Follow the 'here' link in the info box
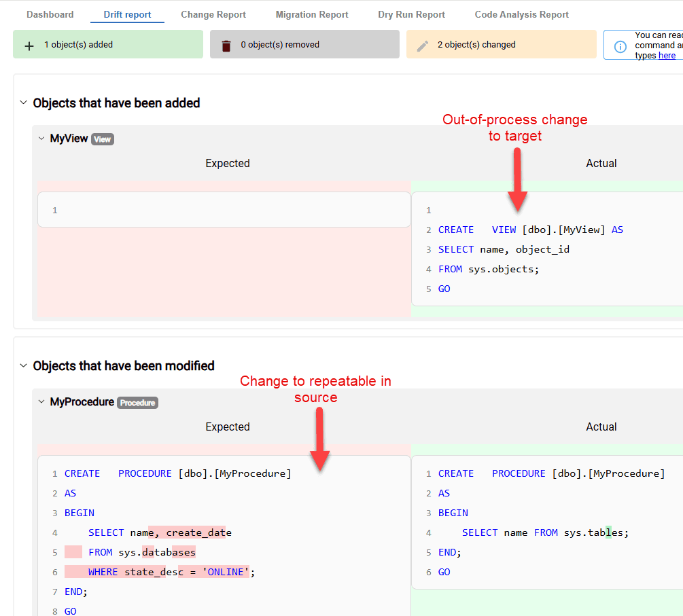 point(667,56)
